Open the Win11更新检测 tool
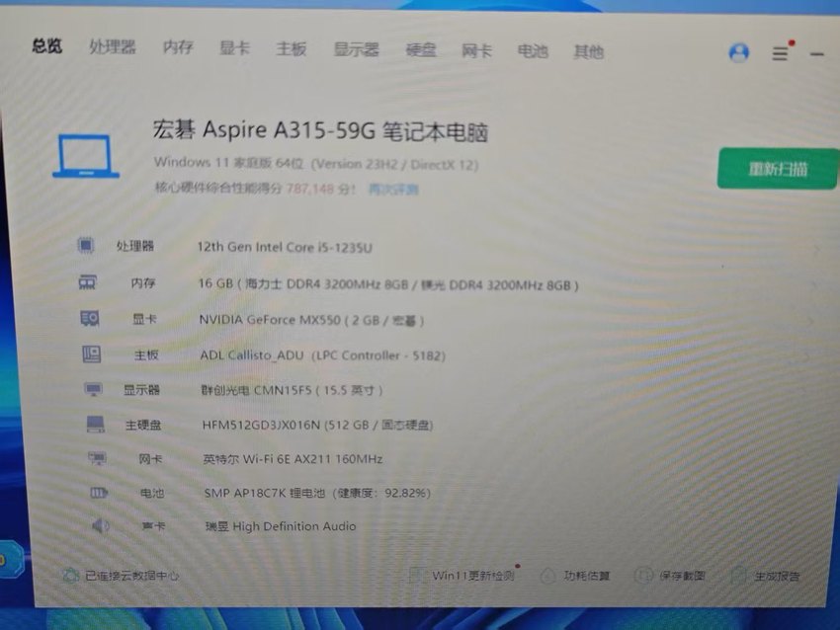This screenshot has width=840, height=630. (473, 576)
